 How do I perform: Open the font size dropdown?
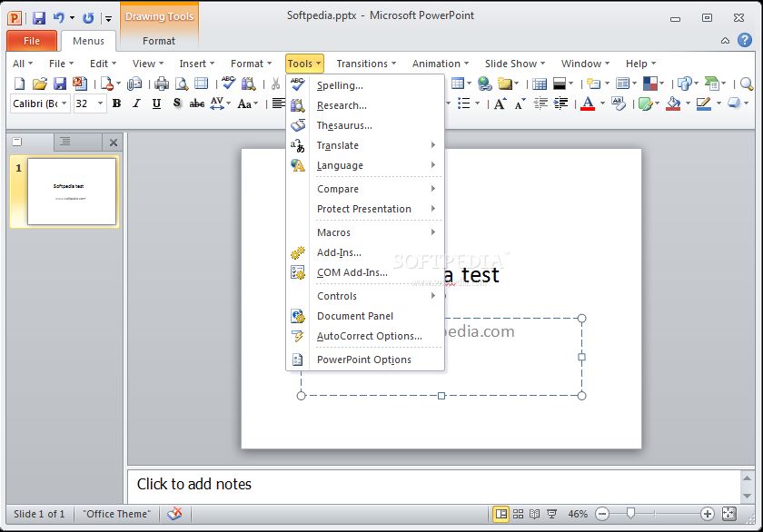point(100,103)
